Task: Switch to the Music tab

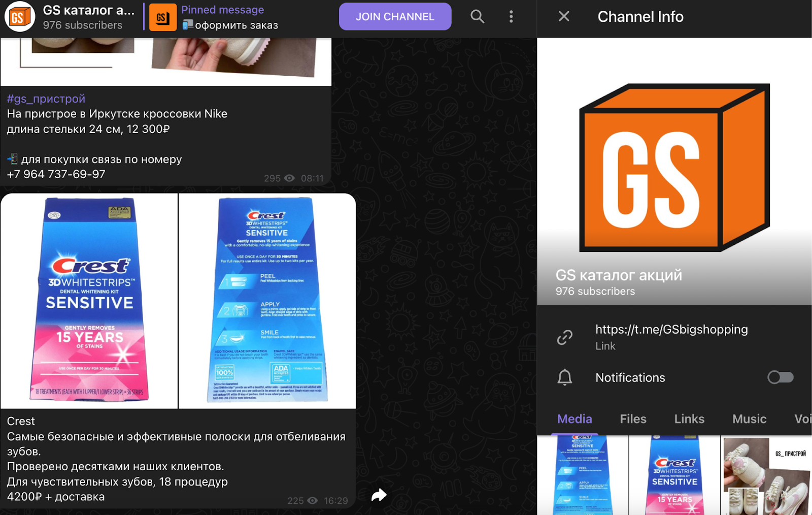Action: [749, 419]
